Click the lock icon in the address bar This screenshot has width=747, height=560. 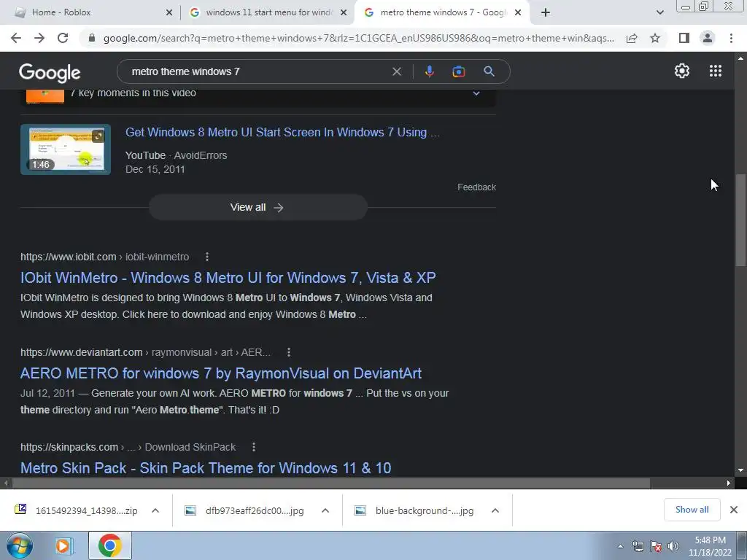coord(92,38)
